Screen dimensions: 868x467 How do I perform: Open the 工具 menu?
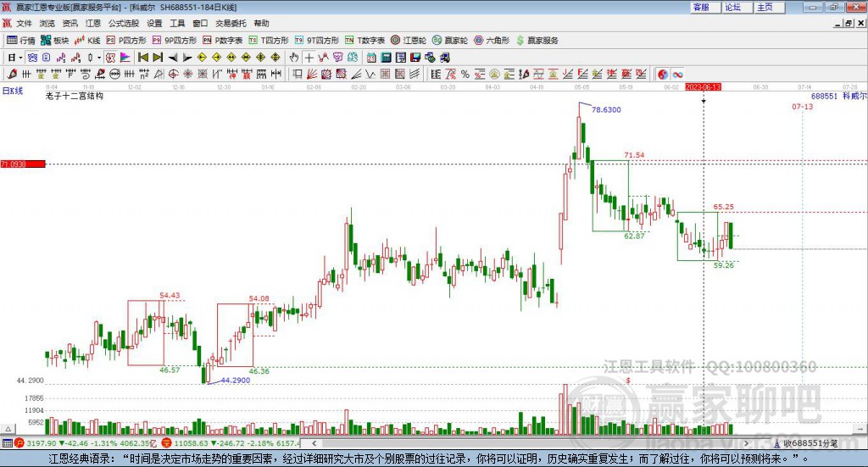[x=177, y=23]
